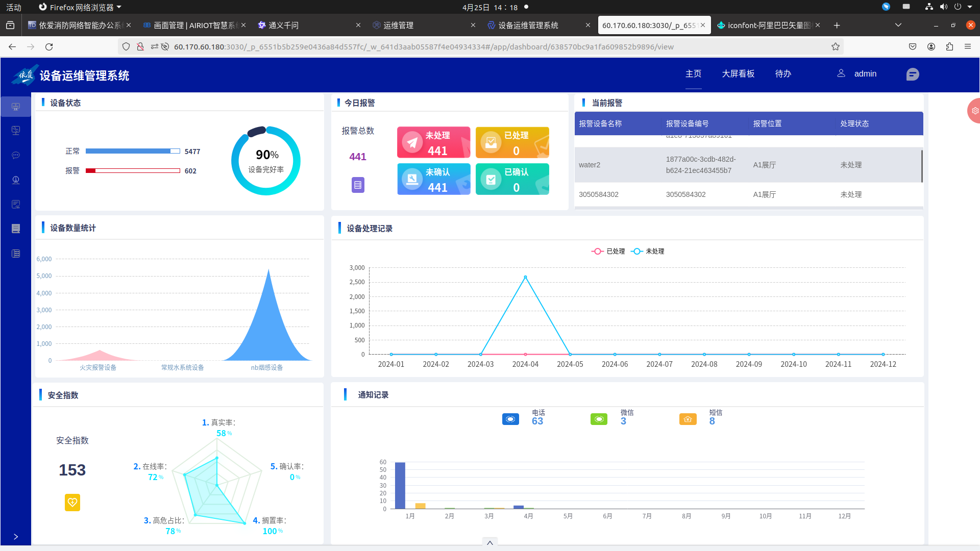List all tabs dropdown arrow

898,25
